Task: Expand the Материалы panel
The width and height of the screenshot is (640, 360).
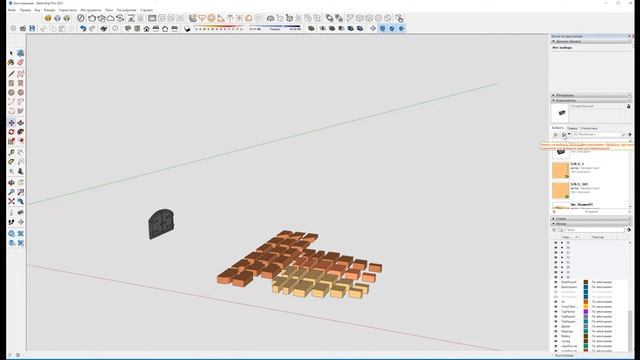Action: click(591, 95)
